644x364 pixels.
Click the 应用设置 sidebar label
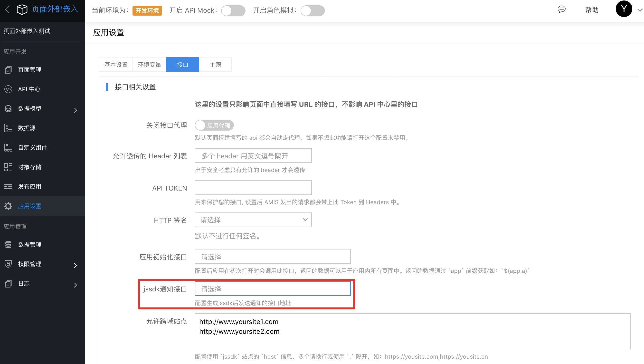(30, 206)
